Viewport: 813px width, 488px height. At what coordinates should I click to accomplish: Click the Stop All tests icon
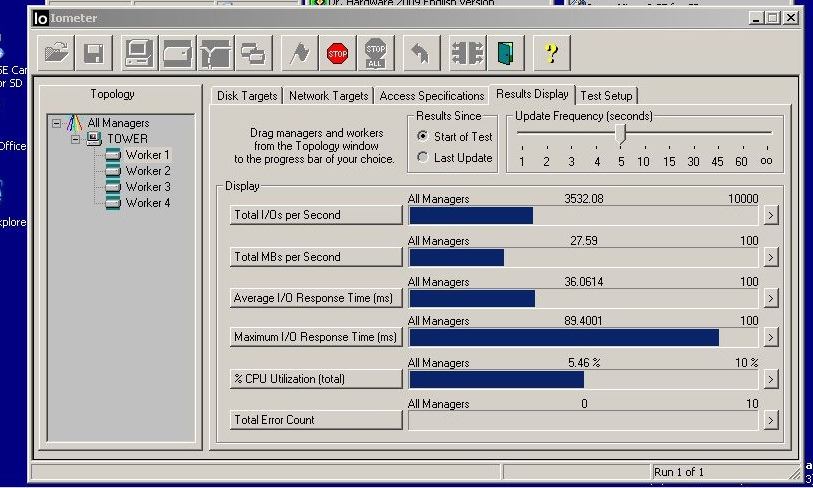pyautogui.click(x=375, y=53)
